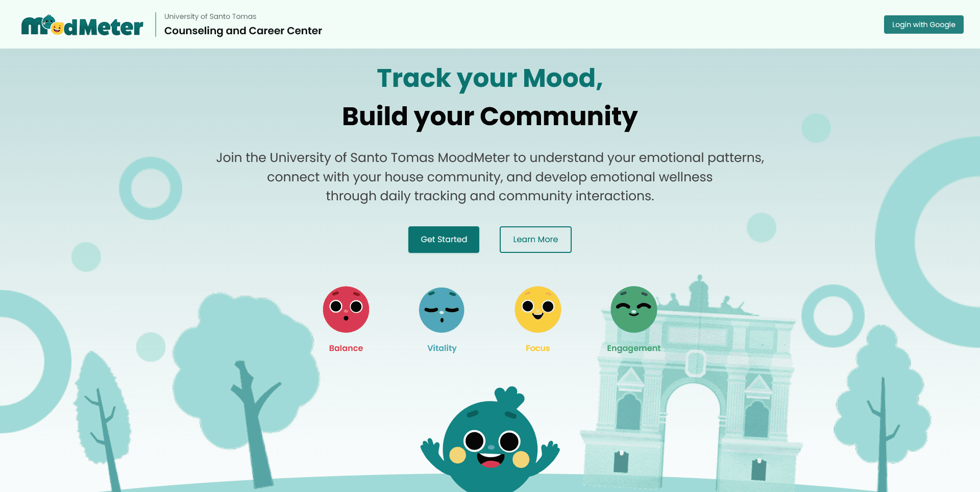The width and height of the screenshot is (980, 492).
Task: Click the Counseling and Career Center title
Action: pyautogui.click(x=243, y=31)
